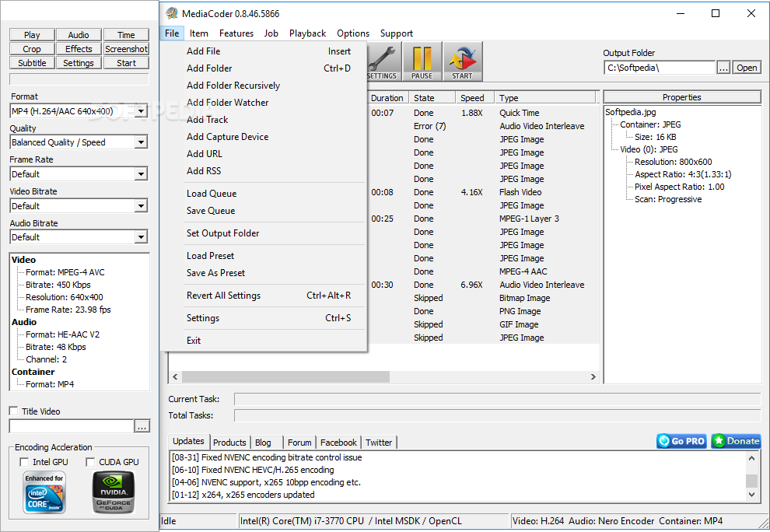Open the Twitter tab
The image size is (770, 532).
(x=379, y=443)
